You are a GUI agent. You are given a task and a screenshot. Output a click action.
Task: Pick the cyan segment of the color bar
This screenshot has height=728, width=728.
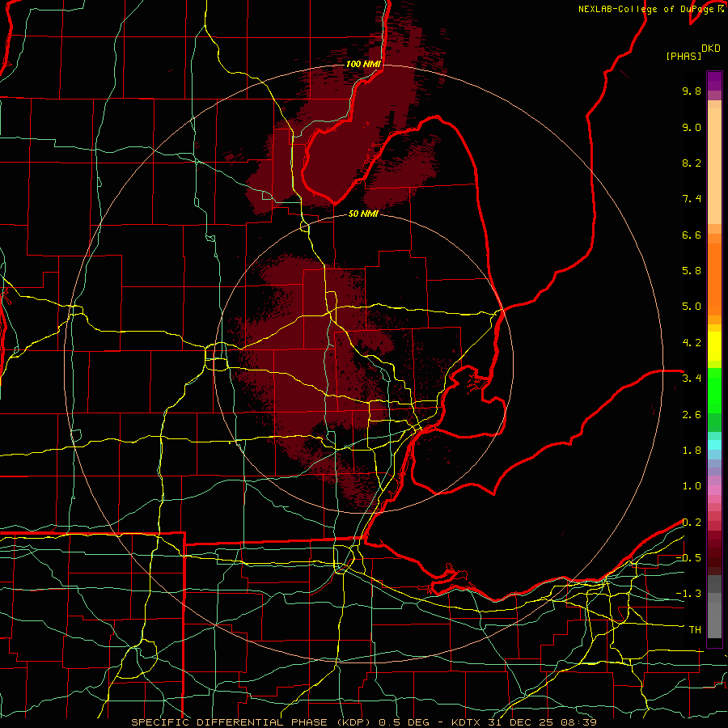[714, 445]
